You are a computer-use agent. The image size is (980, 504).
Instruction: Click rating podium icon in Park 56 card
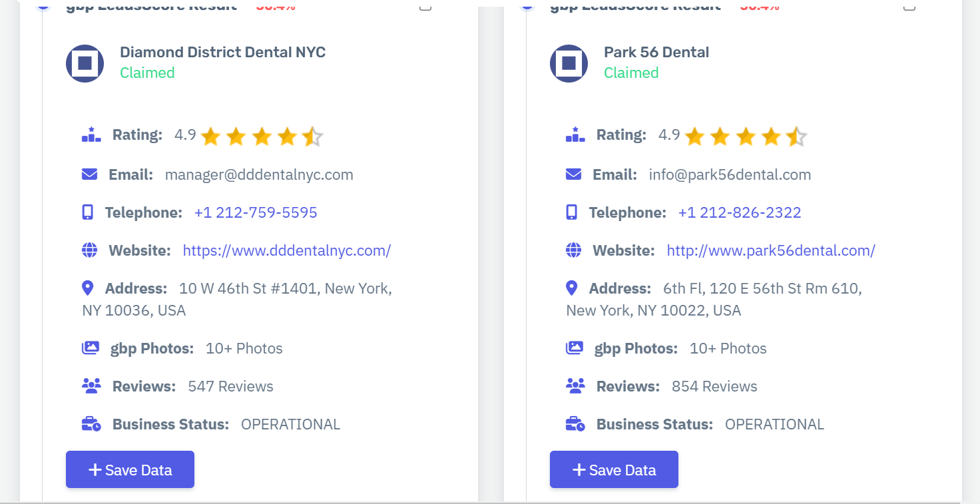pos(575,135)
